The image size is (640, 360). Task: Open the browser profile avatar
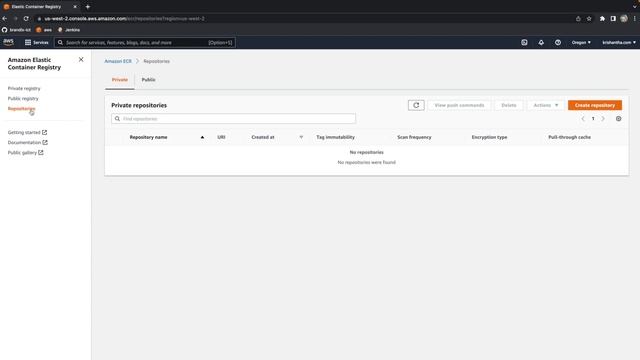624,19
